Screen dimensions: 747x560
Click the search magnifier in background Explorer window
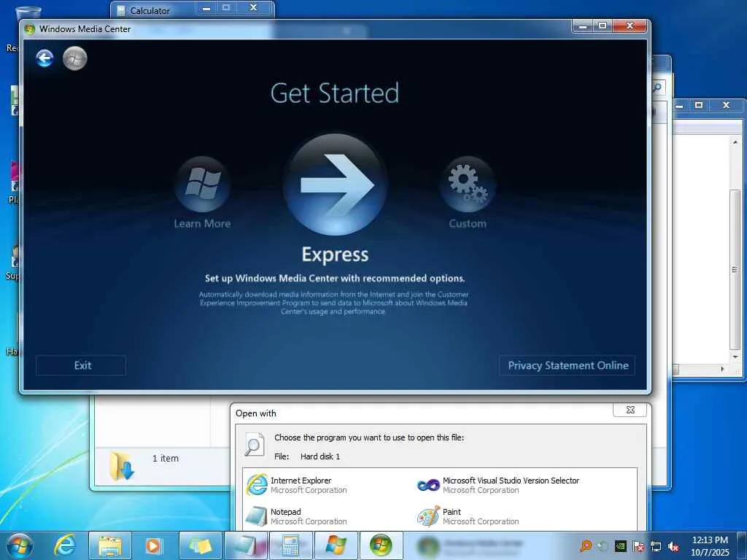point(658,87)
